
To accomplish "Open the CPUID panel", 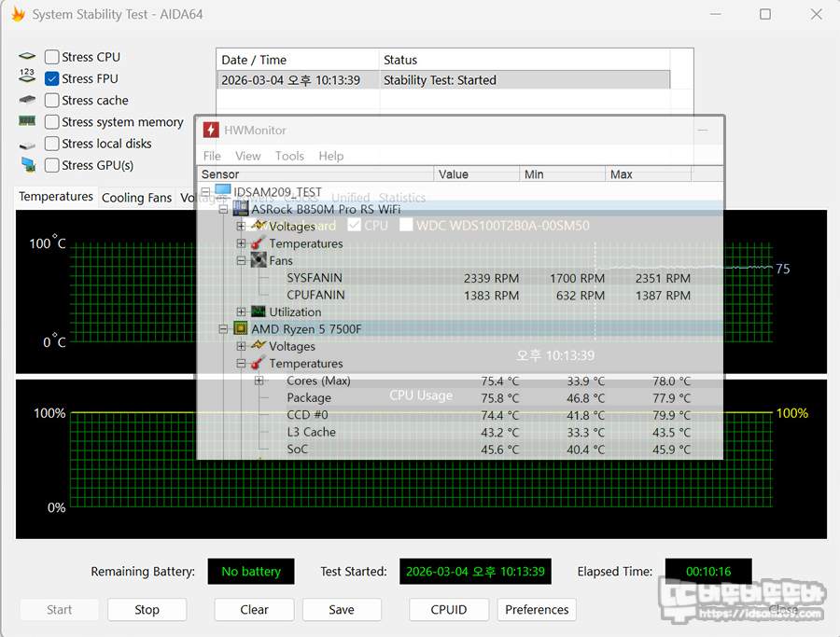I will [449, 610].
